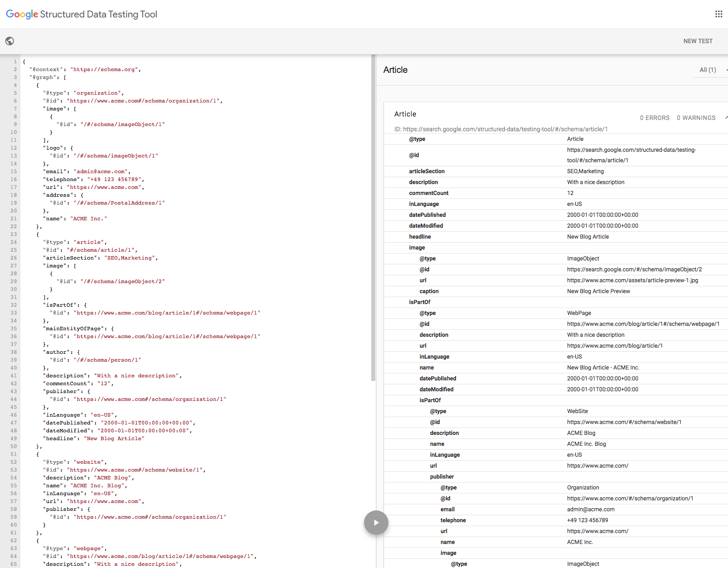Select the headline value New Blog Article
728x568 pixels.
click(x=588, y=236)
